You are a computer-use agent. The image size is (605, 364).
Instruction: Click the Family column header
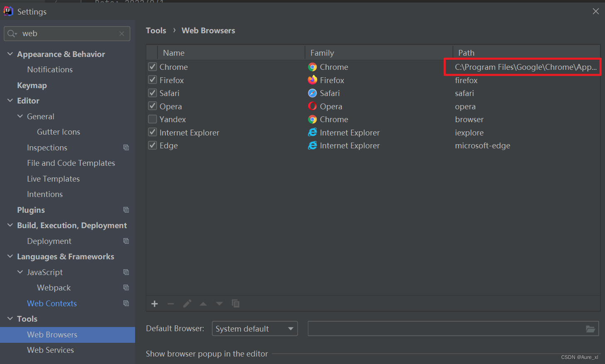(379, 53)
